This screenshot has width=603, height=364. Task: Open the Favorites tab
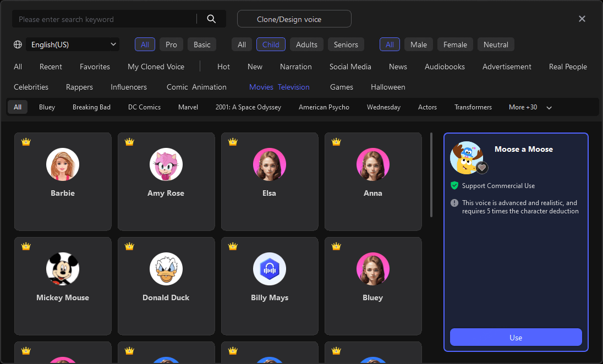pos(95,67)
